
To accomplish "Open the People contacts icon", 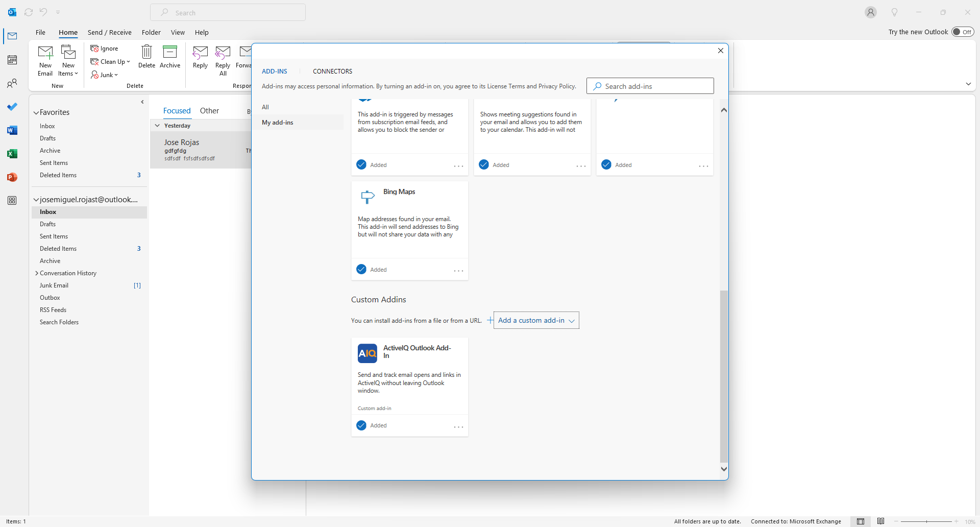I will tap(12, 83).
